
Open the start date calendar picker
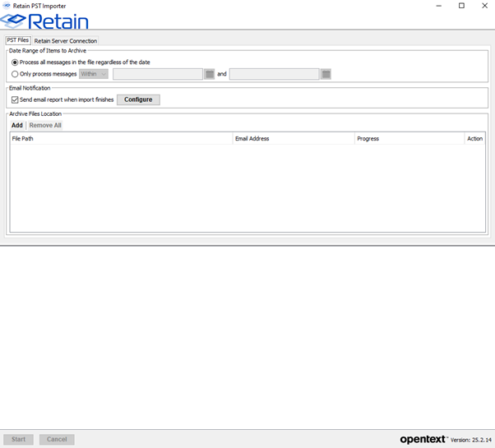210,74
